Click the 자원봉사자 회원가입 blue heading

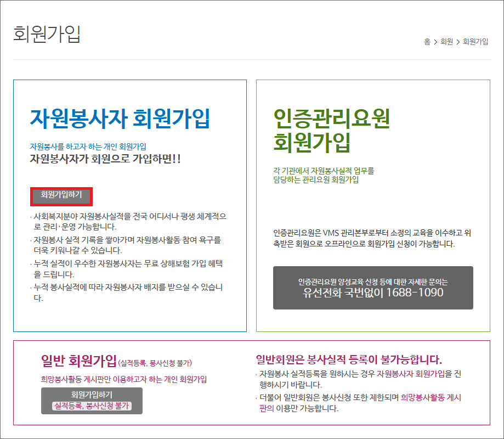(120, 119)
